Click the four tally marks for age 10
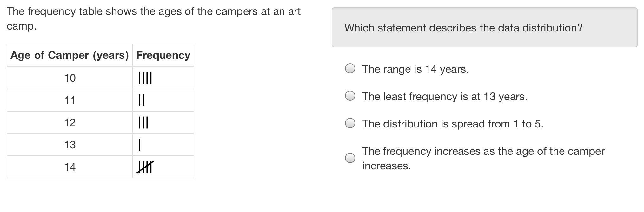 coord(145,78)
